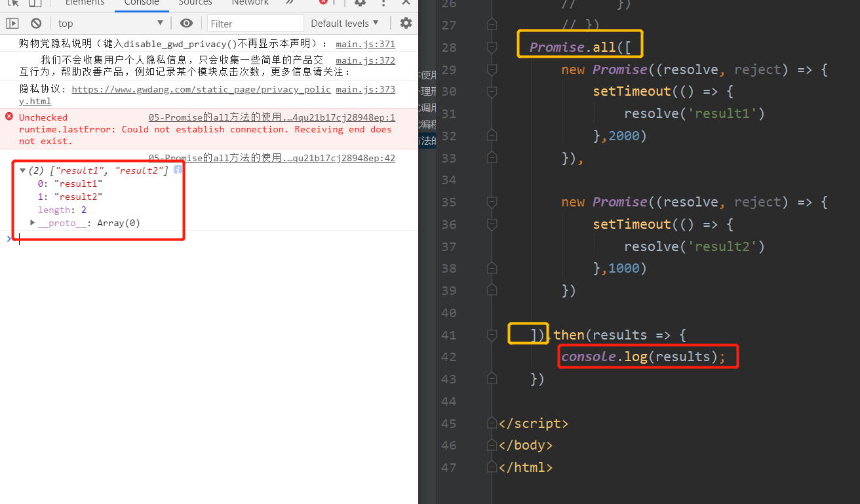Open the console sidebar panel icon

[x=12, y=24]
